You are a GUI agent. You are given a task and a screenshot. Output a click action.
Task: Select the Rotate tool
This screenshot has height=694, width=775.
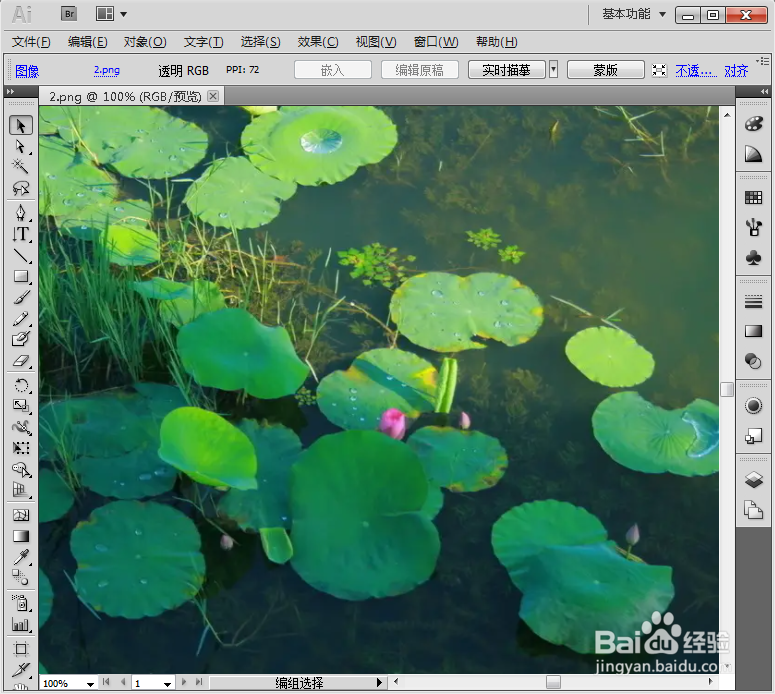[x=20, y=385]
